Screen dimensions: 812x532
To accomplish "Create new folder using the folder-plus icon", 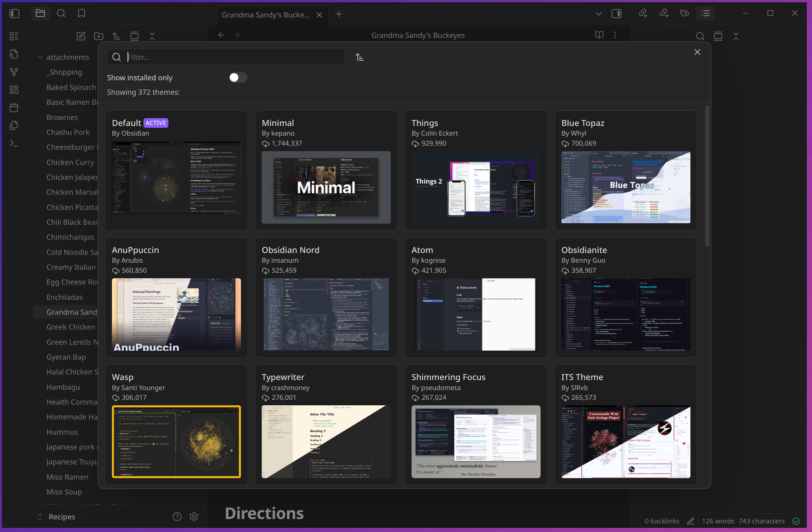I will (x=99, y=36).
